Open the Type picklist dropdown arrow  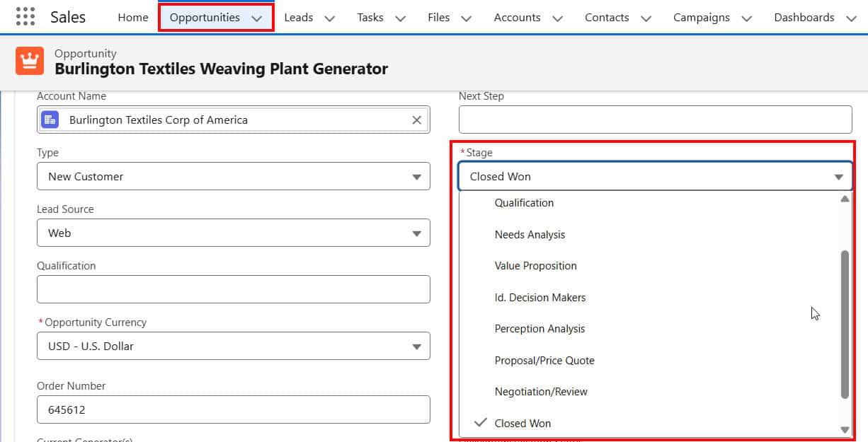[x=416, y=176]
